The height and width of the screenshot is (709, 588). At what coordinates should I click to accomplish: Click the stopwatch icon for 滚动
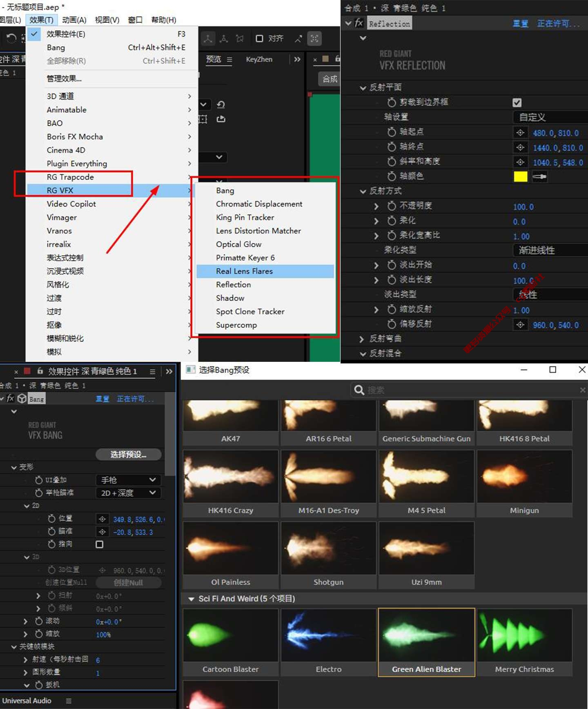(39, 621)
